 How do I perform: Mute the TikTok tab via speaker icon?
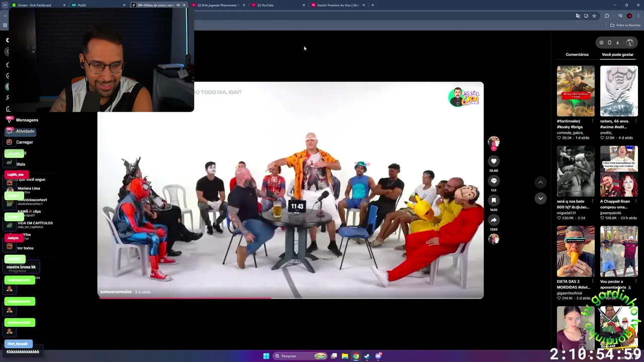(x=178, y=5)
